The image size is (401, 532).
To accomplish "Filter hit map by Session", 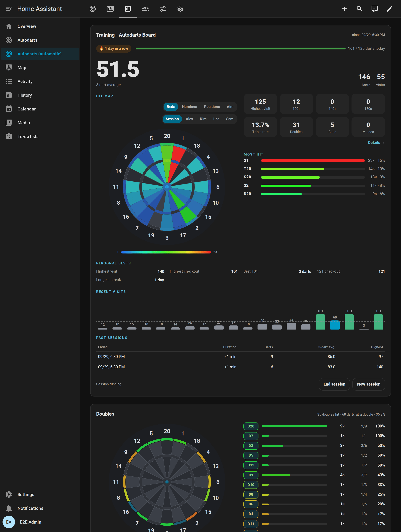I will click(172, 119).
